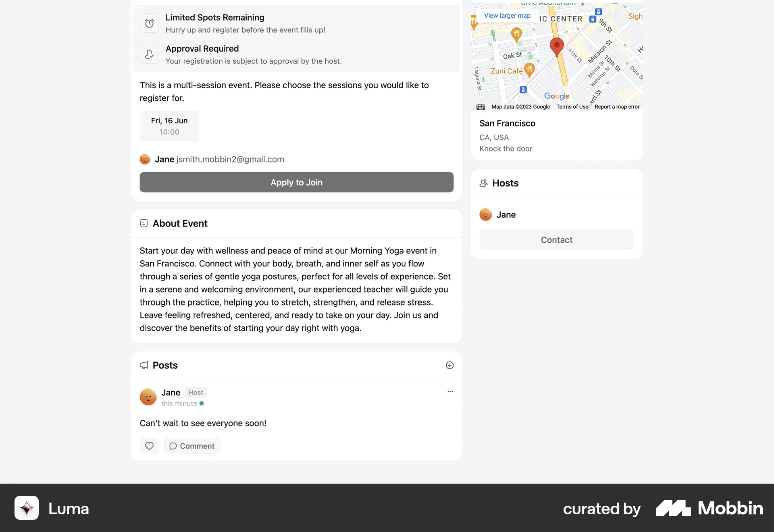Like the post with the heart icon
Viewport: 774px width, 532px height.
149,446
